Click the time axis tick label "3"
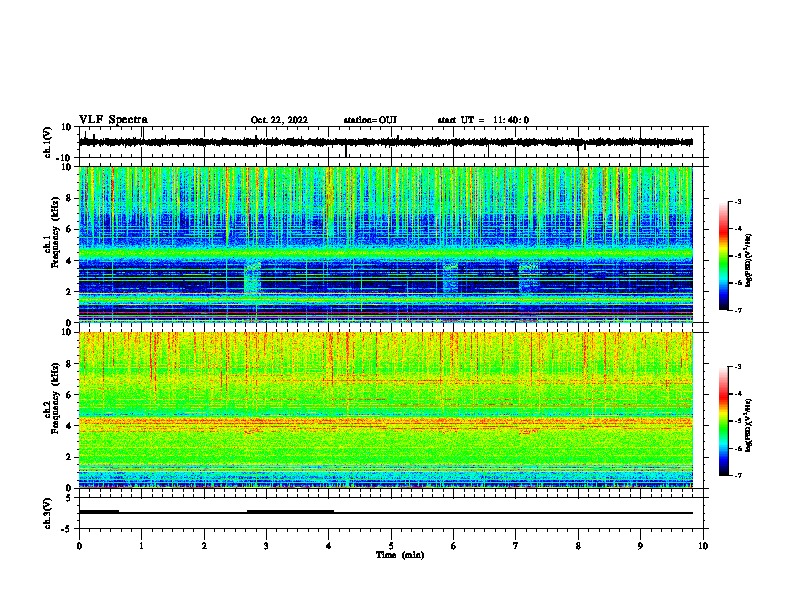Screen dimensions: 792x612 (x=266, y=546)
